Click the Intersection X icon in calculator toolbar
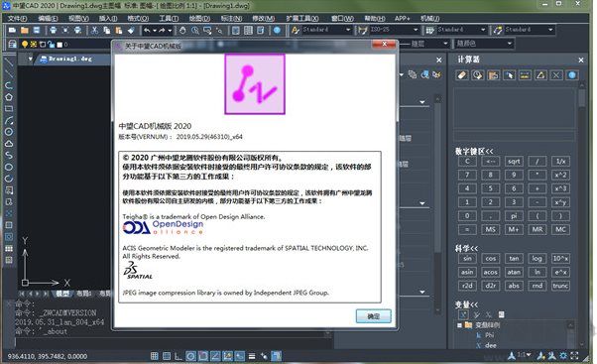The image size is (597, 364). pos(556,75)
